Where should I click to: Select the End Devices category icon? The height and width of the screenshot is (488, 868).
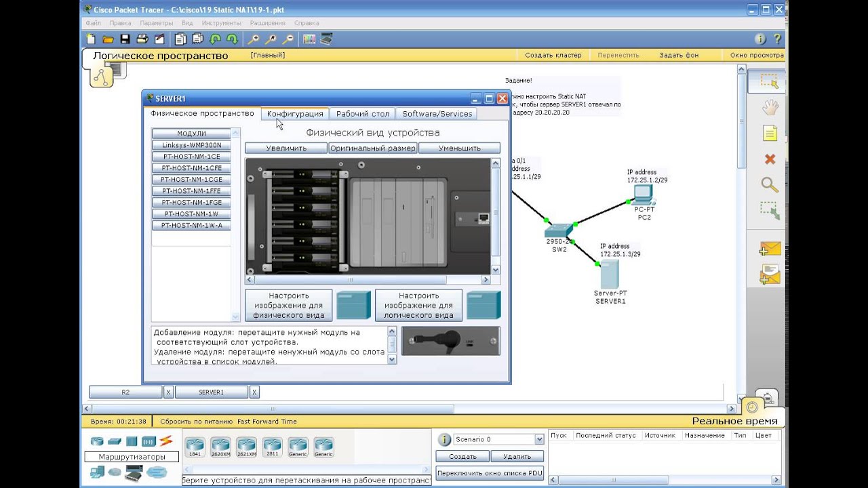98,472
